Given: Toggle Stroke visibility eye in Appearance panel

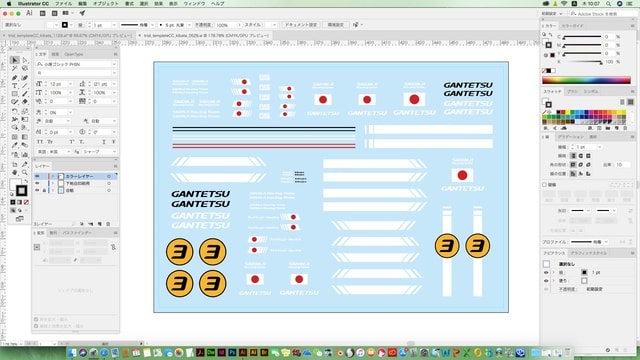Looking at the screenshot, I should tap(546, 272).
